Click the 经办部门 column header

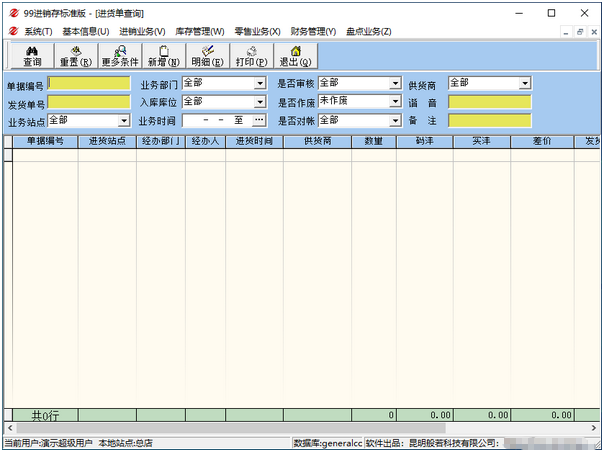161,141
